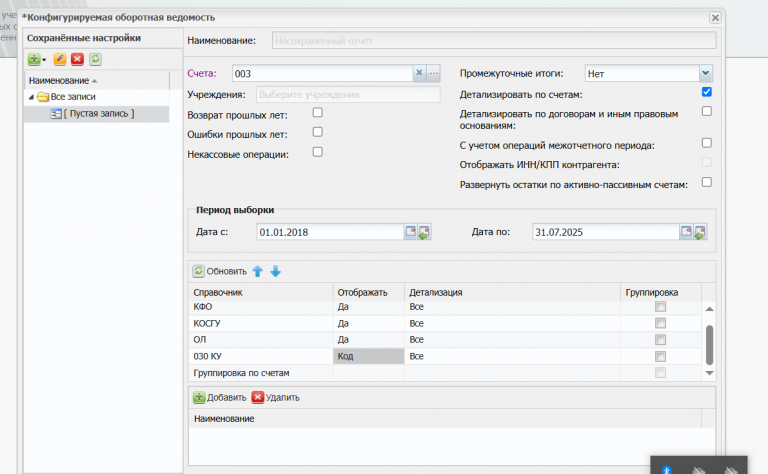Click Да cell in ОЛ row
768x474 pixels.
(x=369, y=340)
